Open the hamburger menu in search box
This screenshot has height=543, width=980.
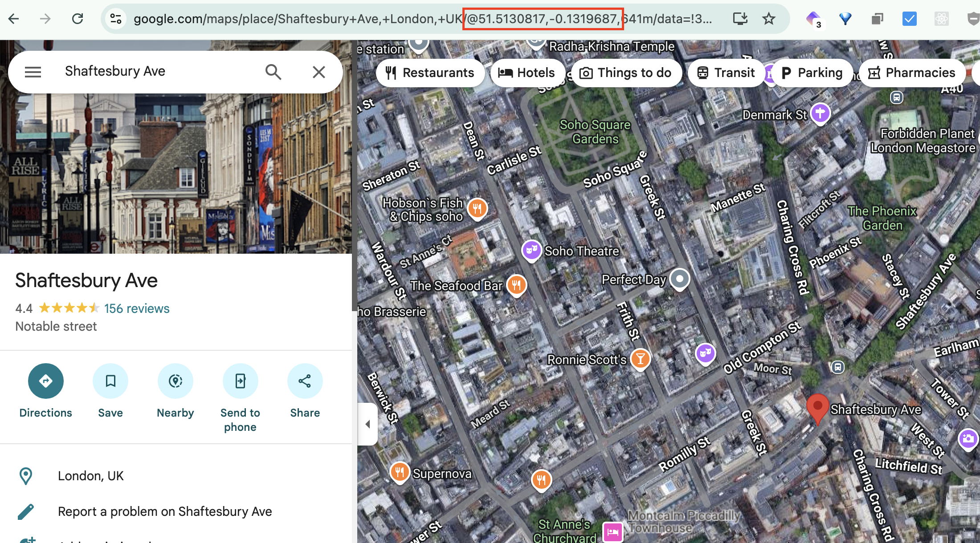33,72
